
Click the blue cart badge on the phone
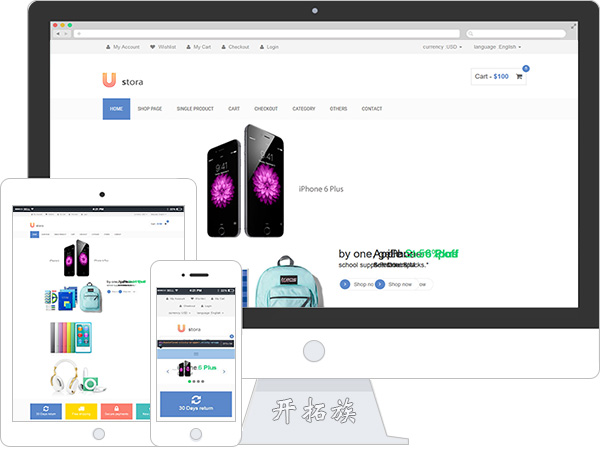coord(232,336)
